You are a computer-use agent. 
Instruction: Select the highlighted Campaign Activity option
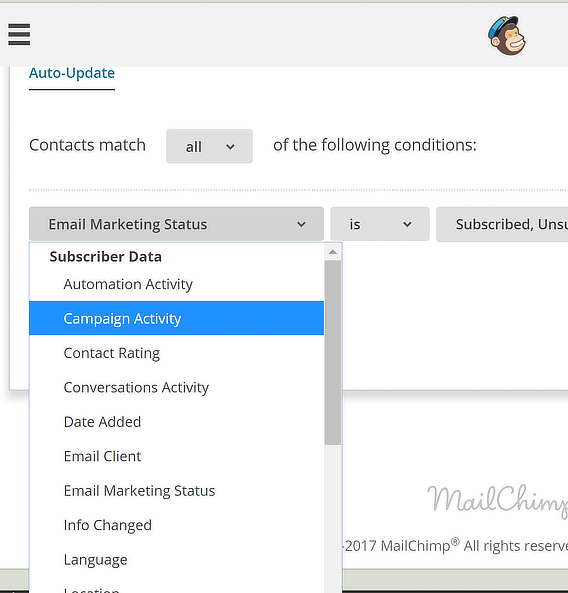click(176, 318)
